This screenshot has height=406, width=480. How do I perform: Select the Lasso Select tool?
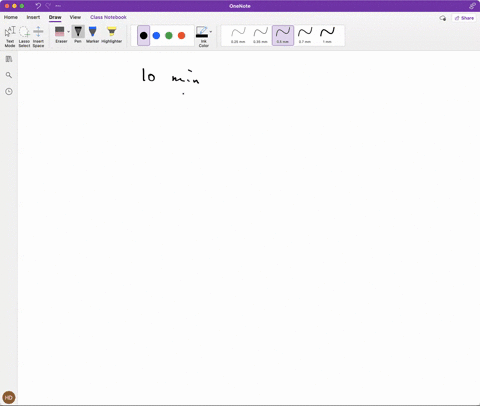click(x=24, y=36)
